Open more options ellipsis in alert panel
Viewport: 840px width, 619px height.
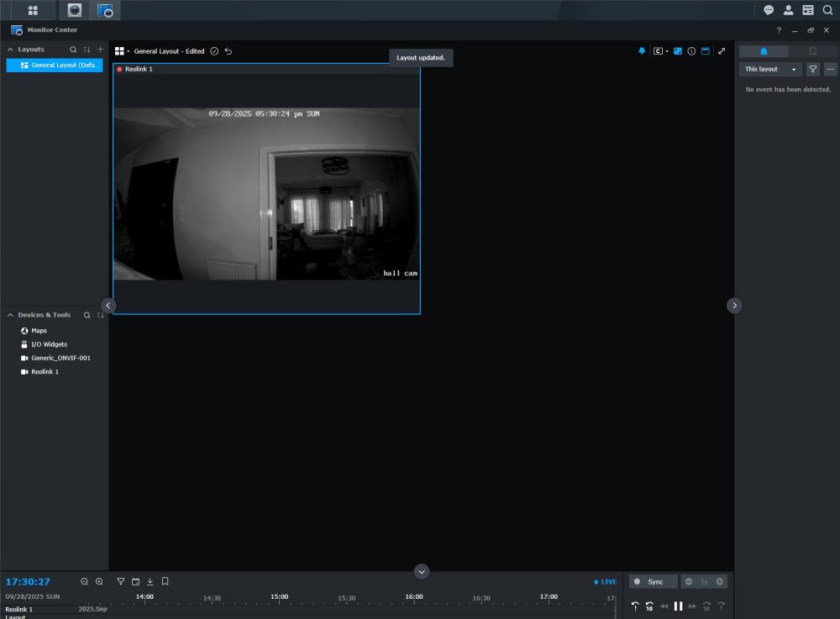[831, 69]
